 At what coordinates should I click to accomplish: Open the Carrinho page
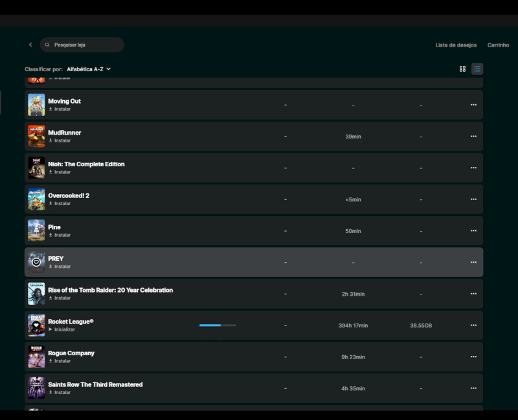pos(498,45)
